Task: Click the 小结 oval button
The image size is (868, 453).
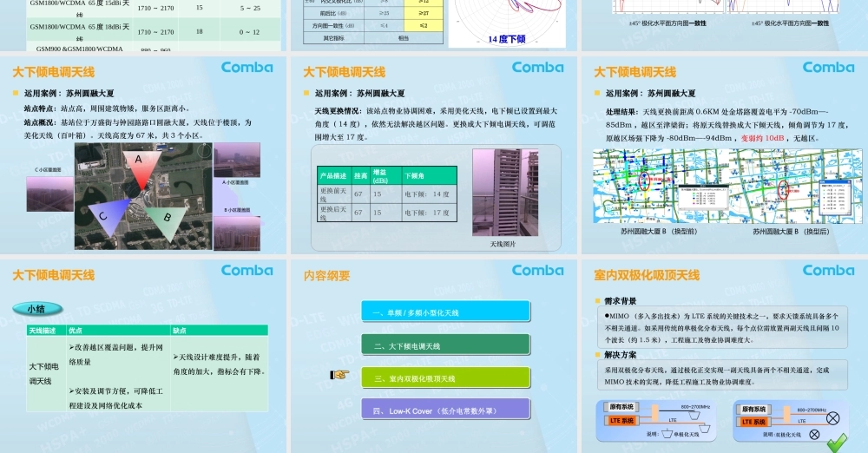Action: tap(37, 309)
